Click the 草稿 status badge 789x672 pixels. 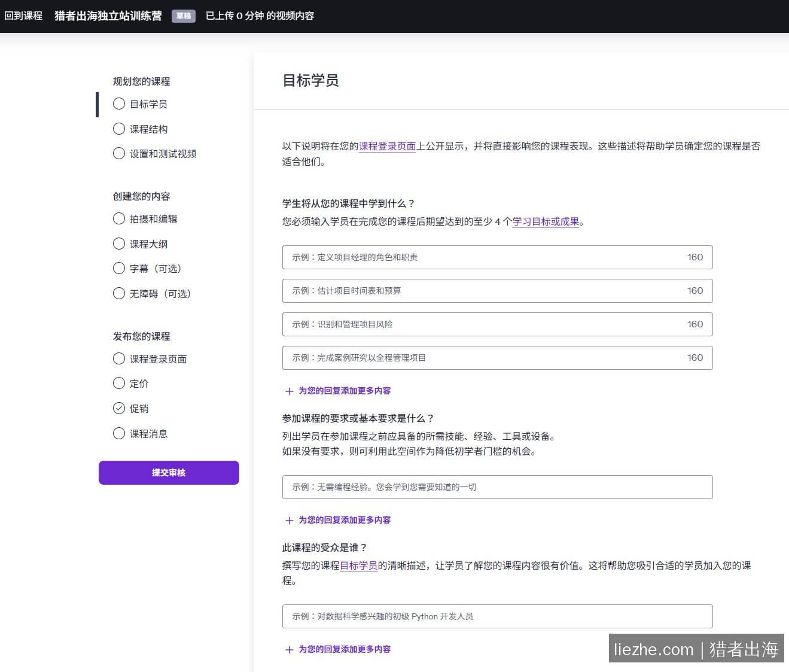click(x=184, y=16)
